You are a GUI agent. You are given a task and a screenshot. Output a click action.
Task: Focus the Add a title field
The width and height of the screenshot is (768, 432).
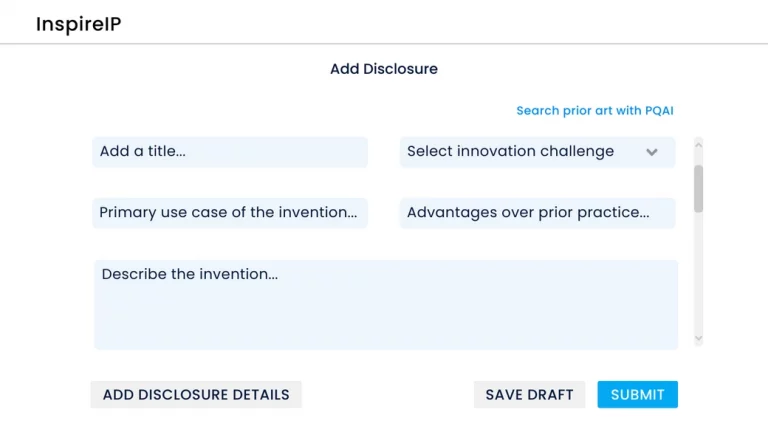[230, 152]
